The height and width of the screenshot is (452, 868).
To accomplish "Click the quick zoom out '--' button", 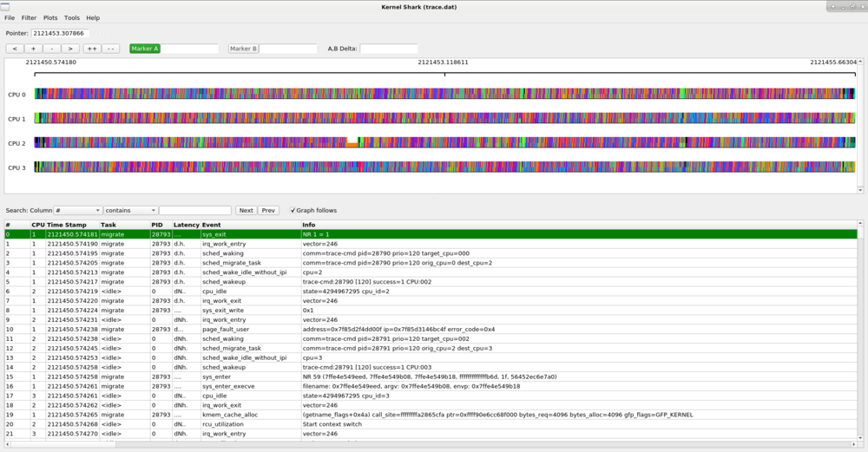I will click(x=111, y=49).
